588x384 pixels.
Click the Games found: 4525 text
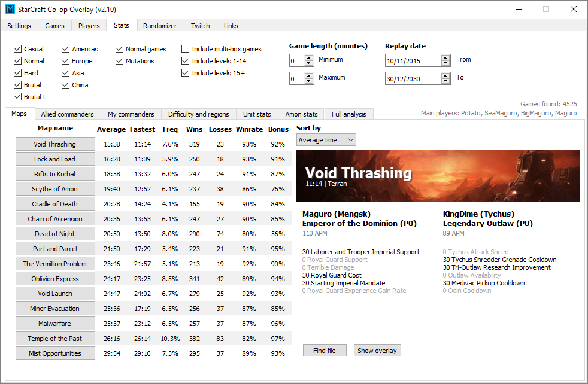(x=548, y=104)
